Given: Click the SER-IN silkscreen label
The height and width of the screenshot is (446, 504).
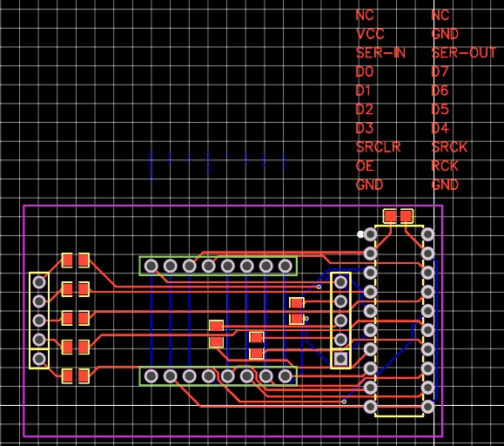Looking at the screenshot, I should point(380,53).
